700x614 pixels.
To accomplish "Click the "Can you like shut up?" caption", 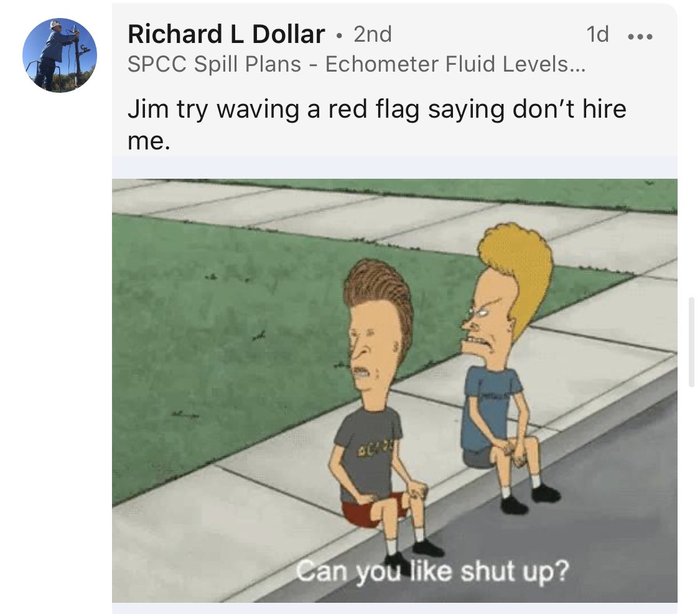I will [x=432, y=572].
